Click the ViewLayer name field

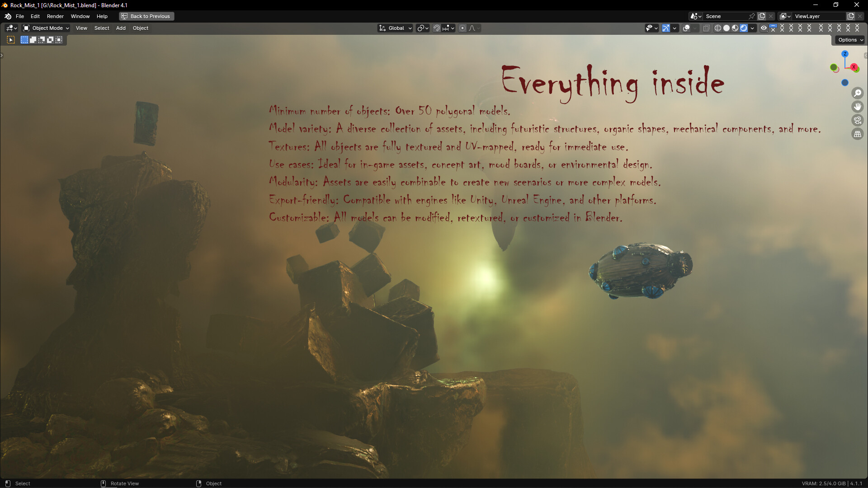tap(818, 16)
